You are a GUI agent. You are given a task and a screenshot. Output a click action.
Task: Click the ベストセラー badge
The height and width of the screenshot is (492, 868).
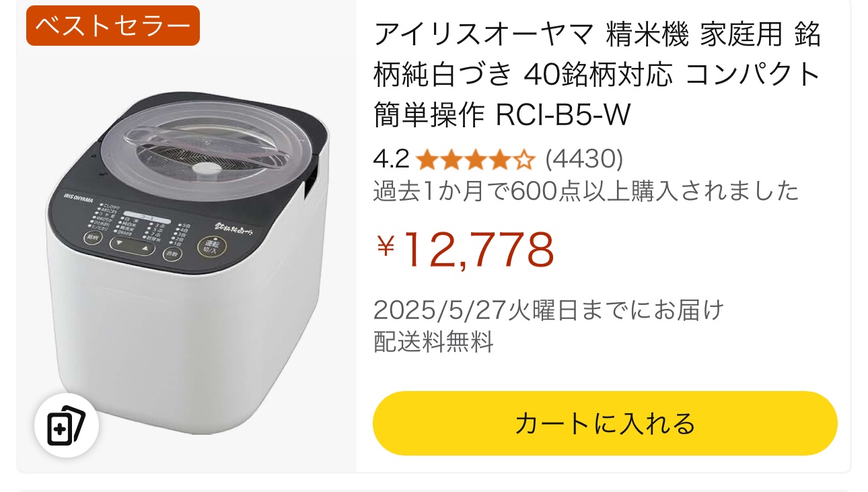pos(113,26)
